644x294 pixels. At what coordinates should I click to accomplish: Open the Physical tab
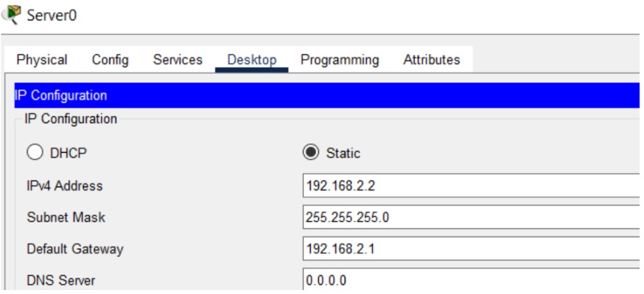41,60
